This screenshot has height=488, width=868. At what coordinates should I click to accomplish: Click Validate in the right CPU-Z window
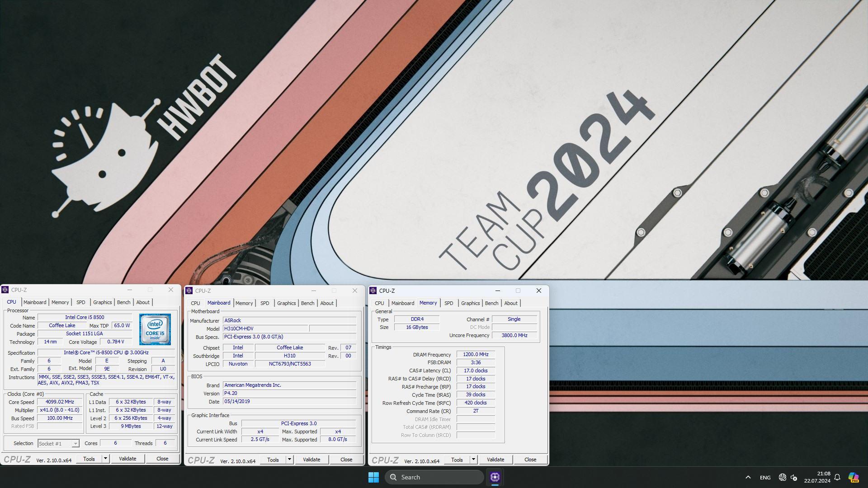pyautogui.click(x=495, y=460)
